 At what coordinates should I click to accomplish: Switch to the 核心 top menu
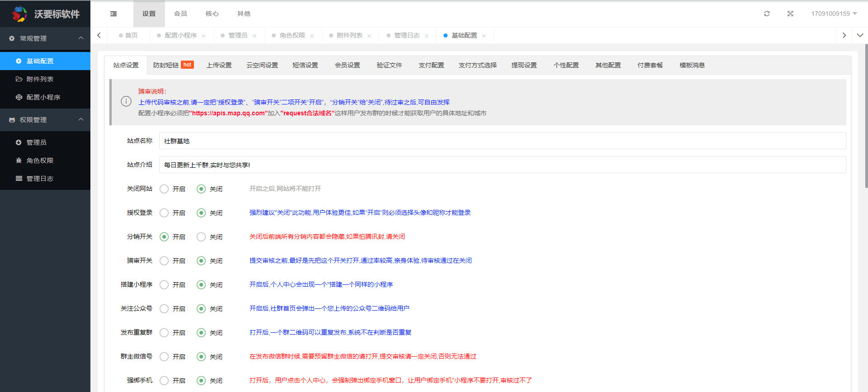pos(212,14)
